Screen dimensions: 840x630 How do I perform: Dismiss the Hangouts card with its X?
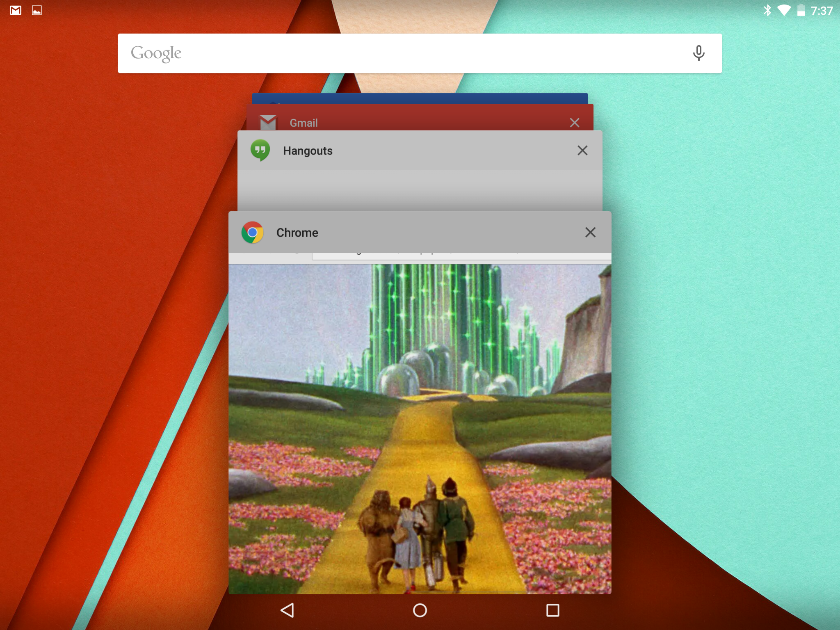pos(582,151)
